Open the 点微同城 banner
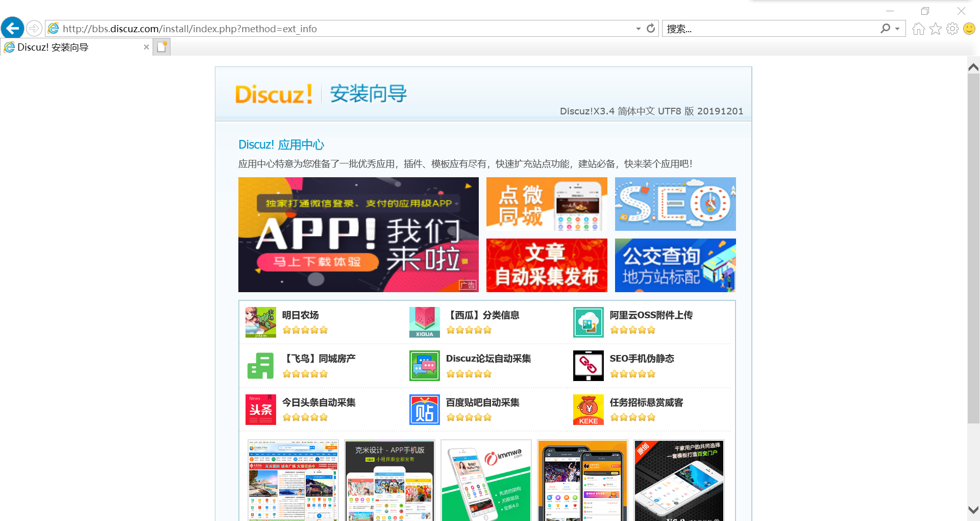 point(547,204)
